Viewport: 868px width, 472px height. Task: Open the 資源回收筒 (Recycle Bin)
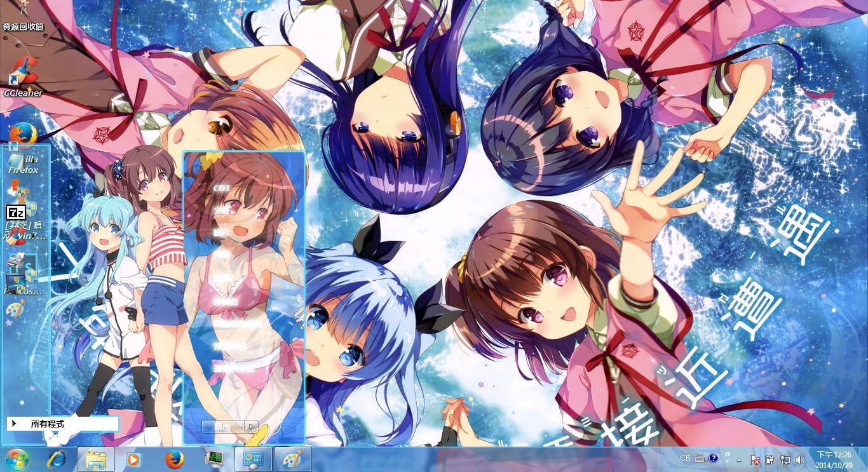coord(22,13)
